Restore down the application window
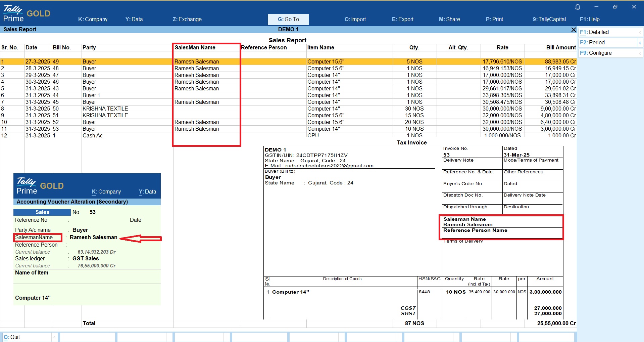This screenshot has height=342, width=644. [615, 7]
